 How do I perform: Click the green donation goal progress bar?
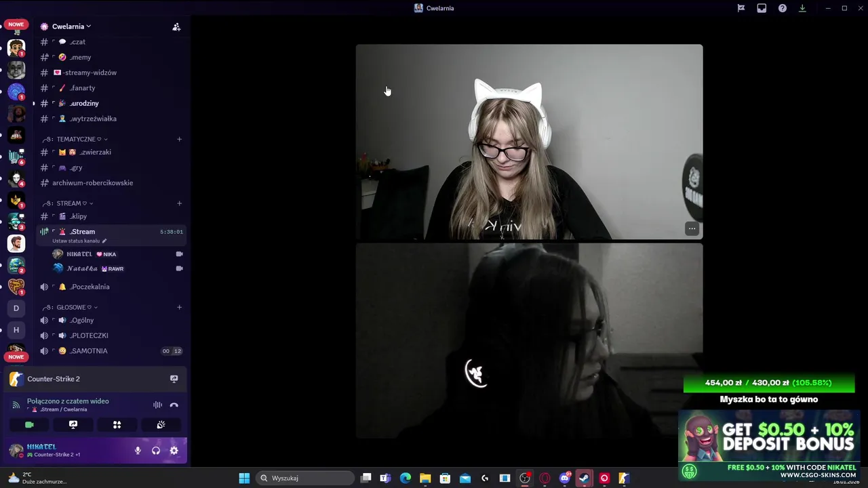click(x=769, y=383)
